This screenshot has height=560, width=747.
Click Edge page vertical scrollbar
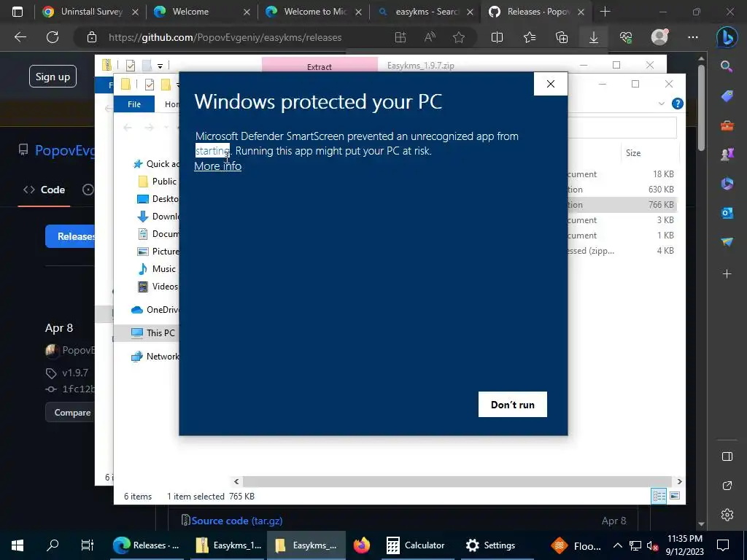701,107
